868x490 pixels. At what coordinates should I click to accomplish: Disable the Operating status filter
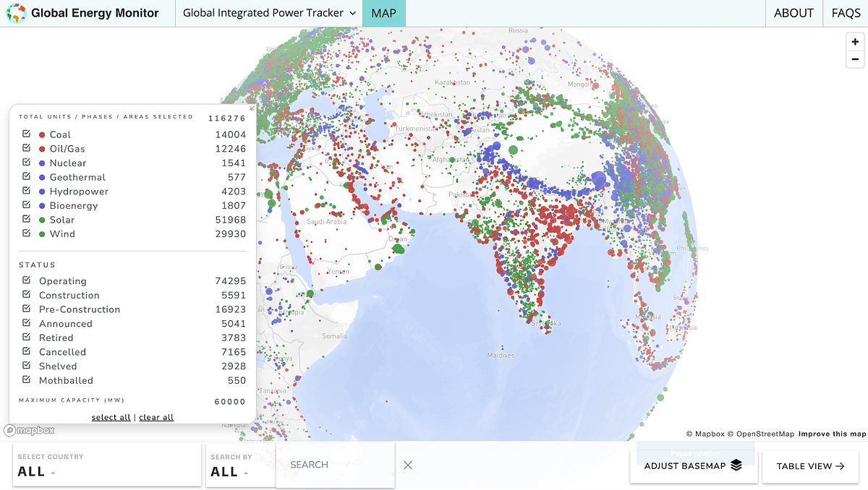(x=27, y=280)
